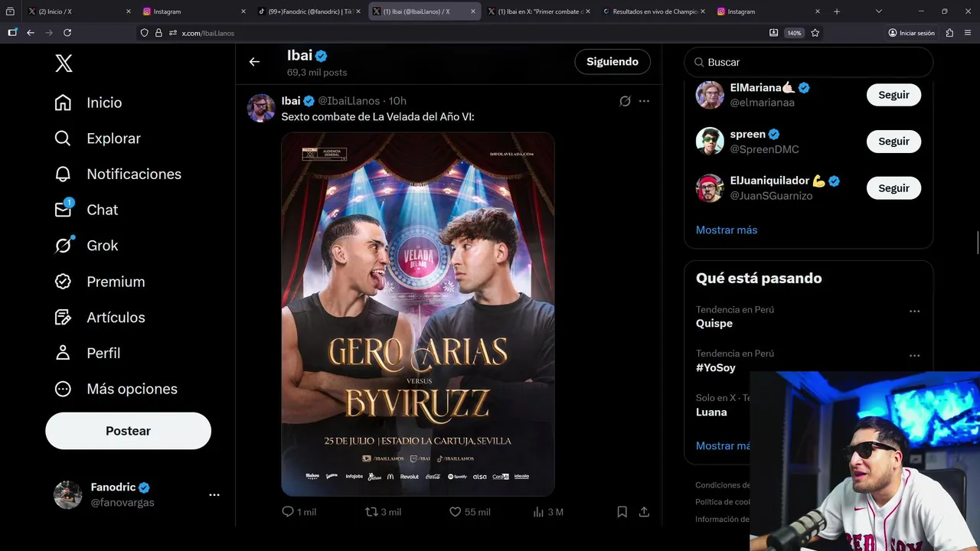Click site security lock icon
Image resolution: width=980 pixels, height=551 pixels.
coord(158,33)
